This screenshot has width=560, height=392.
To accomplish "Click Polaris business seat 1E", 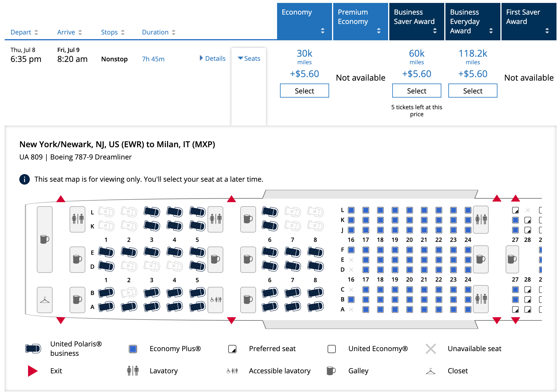I will (x=106, y=252).
